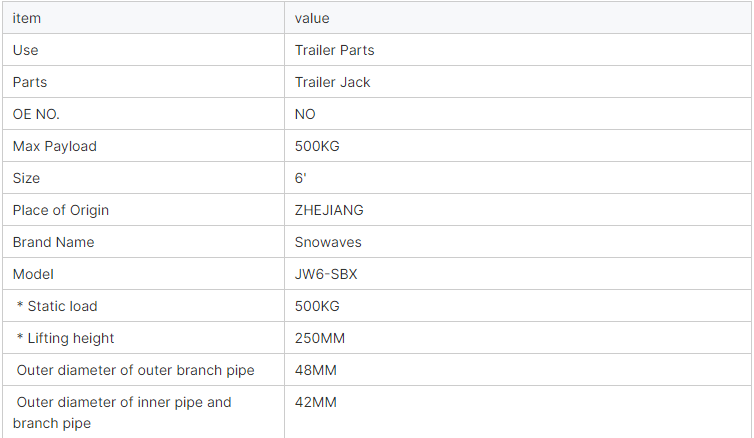The image size is (754, 438).
Task: Click the 'Use' row label
Action: click(x=25, y=50)
